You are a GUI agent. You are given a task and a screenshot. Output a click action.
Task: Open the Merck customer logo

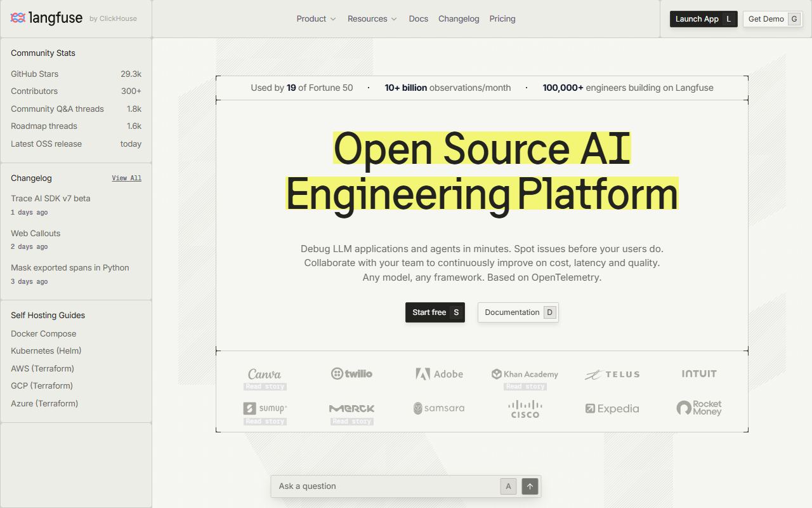coord(352,408)
